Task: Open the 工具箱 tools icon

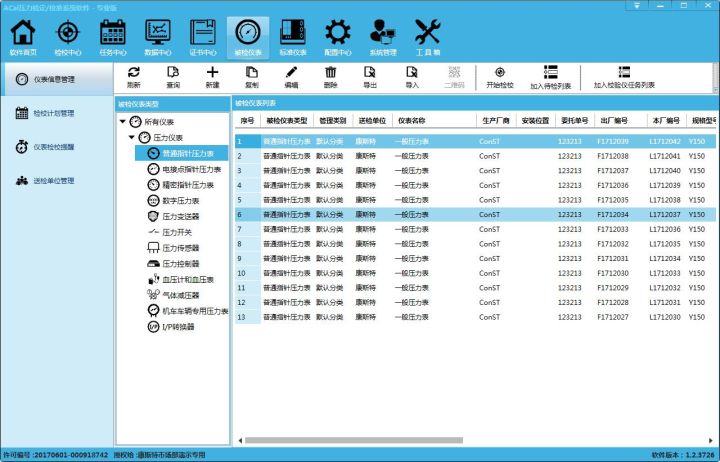Action: click(x=427, y=37)
